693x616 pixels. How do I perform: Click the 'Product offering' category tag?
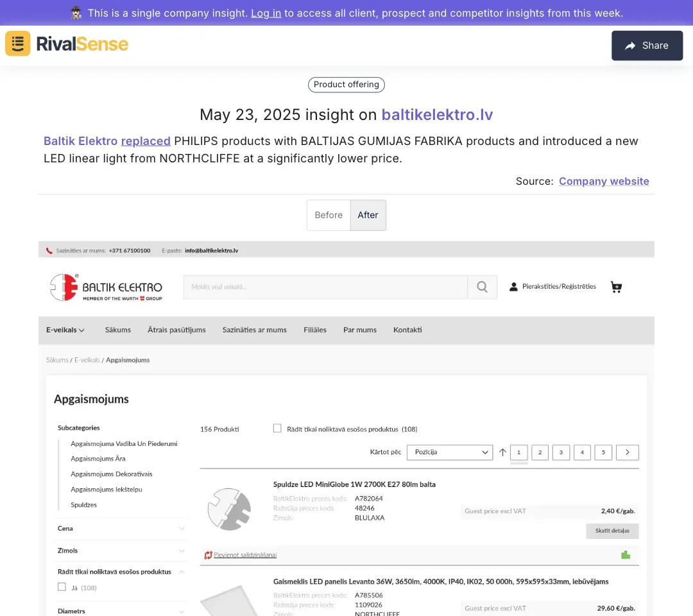click(x=346, y=85)
